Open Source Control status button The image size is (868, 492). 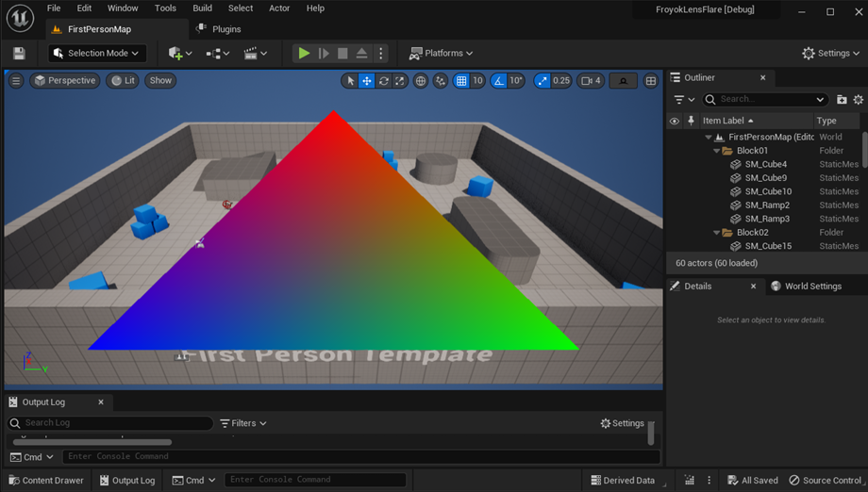coord(825,481)
